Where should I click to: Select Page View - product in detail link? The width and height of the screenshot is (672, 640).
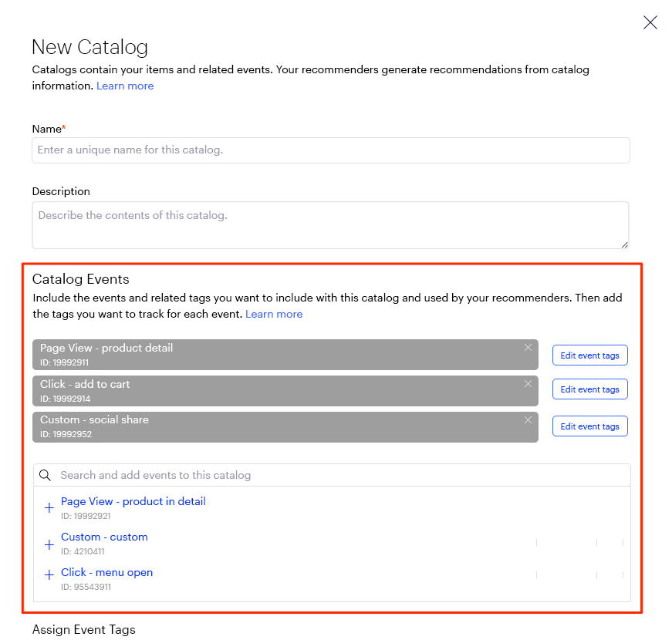(x=133, y=501)
